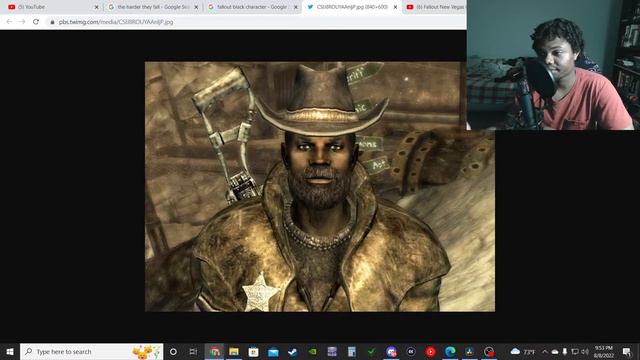Viewport: 640px width, 360px height.
Task: Go back in Chrome
Action: 9,22
